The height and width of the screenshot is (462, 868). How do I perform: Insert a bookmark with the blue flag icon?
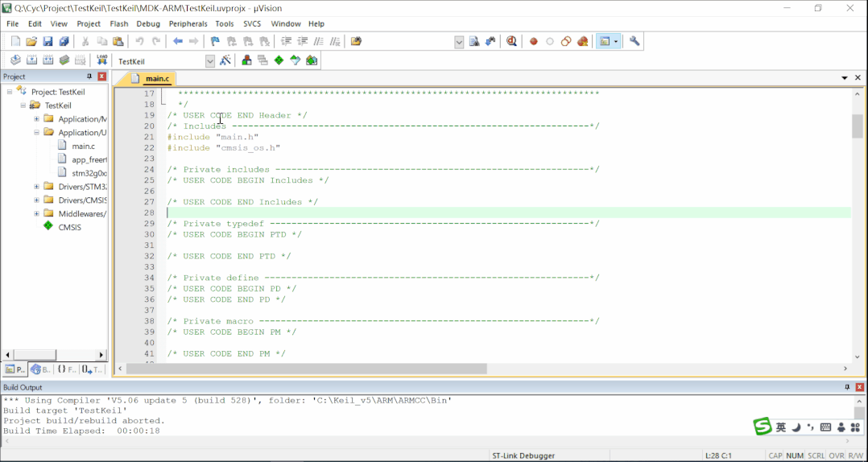[x=215, y=42]
